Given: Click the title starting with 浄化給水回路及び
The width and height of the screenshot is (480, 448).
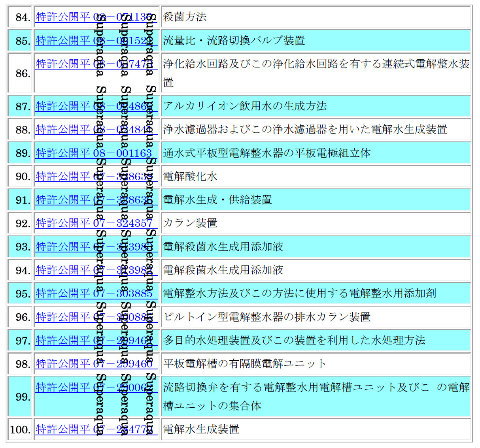Looking at the screenshot, I should [x=316, y=73].
